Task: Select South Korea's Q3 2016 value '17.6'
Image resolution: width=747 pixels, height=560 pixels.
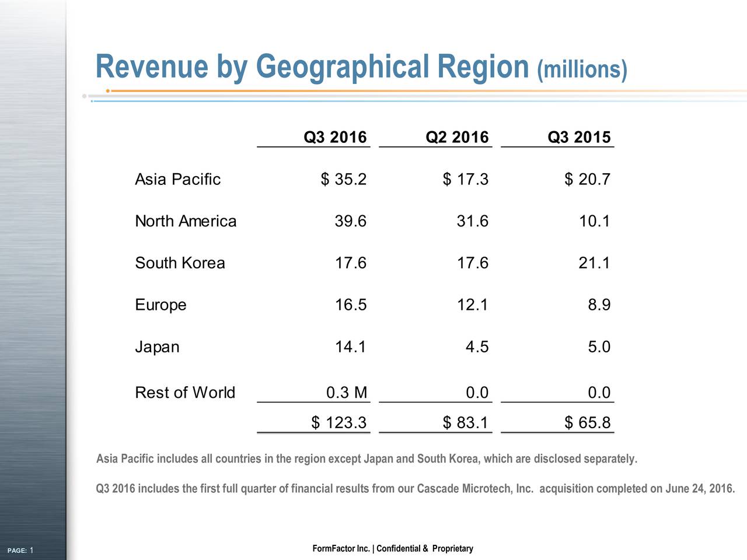Action: click(351, 263)
